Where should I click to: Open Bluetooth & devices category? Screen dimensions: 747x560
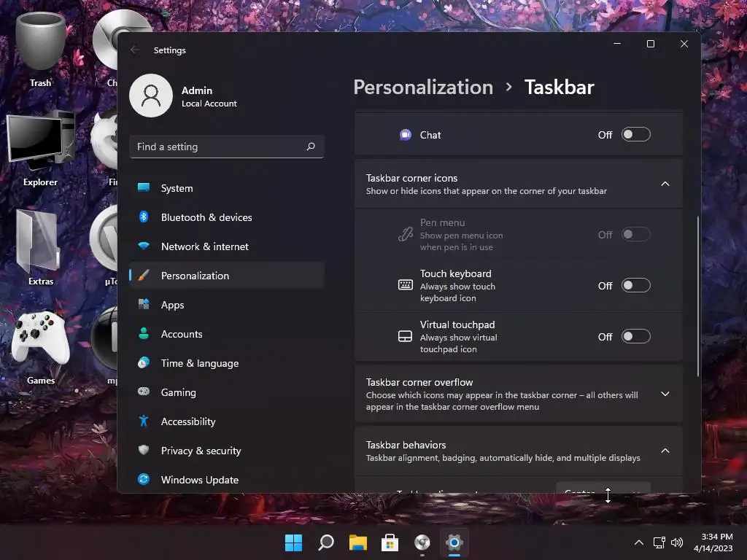click(227, 217)
